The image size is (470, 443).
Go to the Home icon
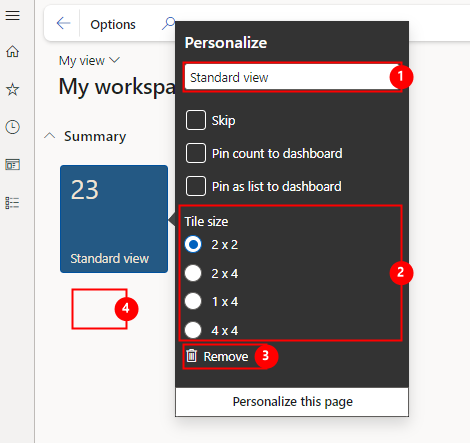12,51
